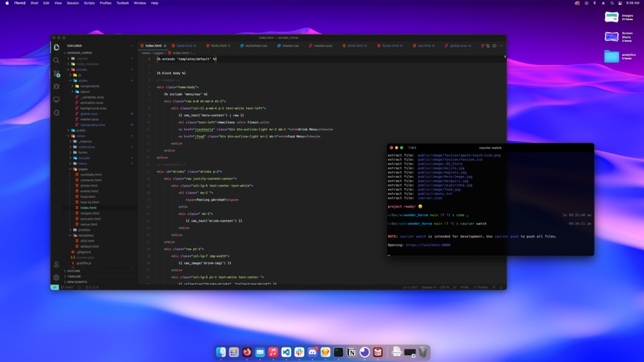Select the Prettier formatter indicator in the status bar
This screenshot has height=362, width=644.
[x=479, y=287]
